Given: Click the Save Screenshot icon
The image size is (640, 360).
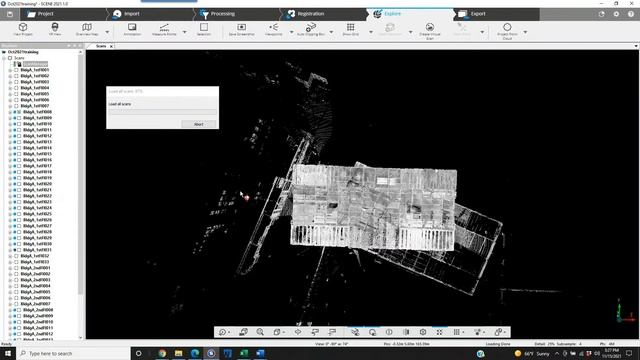Looking at the screenshot, I should click(x=242, y=27).
